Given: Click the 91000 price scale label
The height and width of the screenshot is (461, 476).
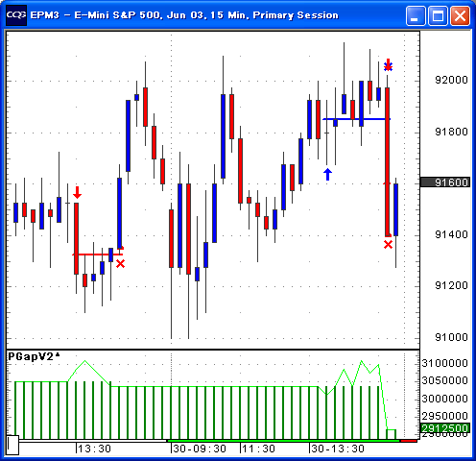Looking at the screenshot, I should (x=451, y=337).
